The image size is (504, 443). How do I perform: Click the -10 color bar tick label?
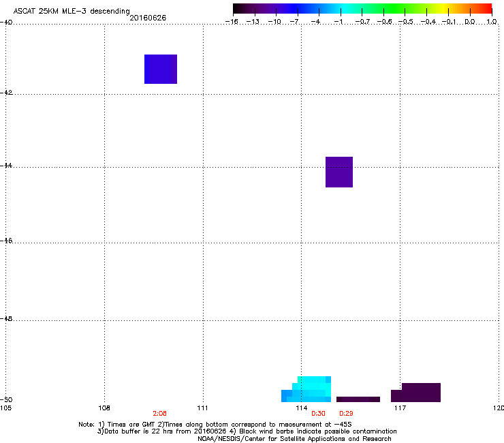[x=274, y=22]
